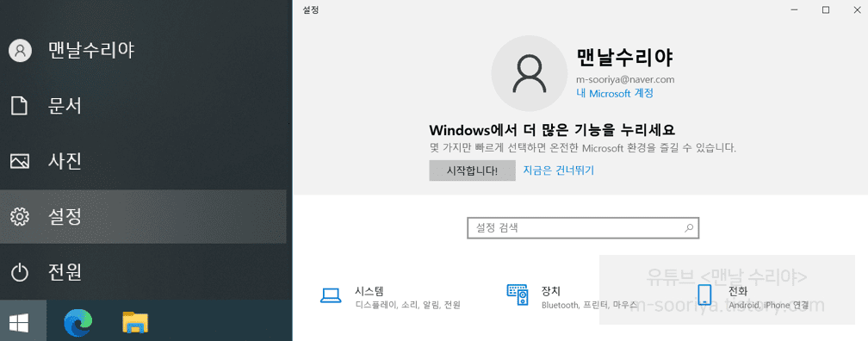Click Windows에서 더 많은 기능을 누리세요 heading
Image resolution: width=868 pixels, height=341 pixels.
(x=553, y=130)
